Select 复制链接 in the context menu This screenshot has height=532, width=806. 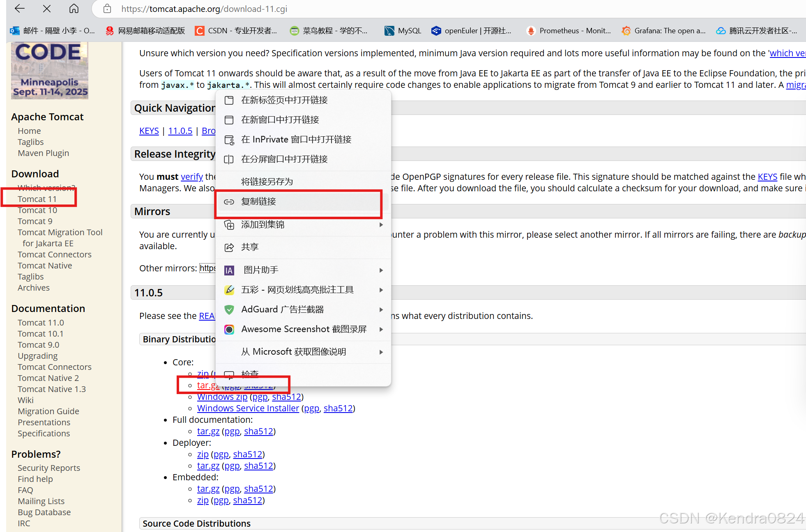[259, 202]
